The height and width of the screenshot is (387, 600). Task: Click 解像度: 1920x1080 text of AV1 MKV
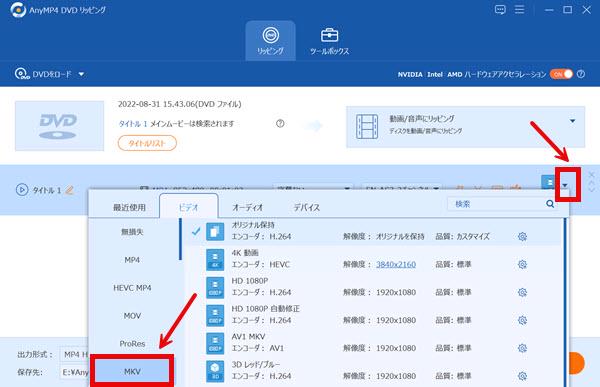click(x=379, y=348)
